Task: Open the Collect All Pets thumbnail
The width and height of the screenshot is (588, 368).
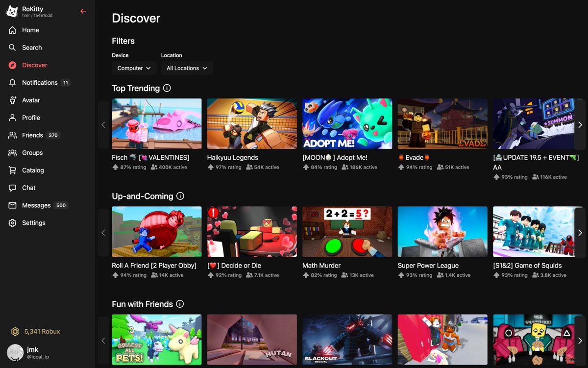Action: 157,340
